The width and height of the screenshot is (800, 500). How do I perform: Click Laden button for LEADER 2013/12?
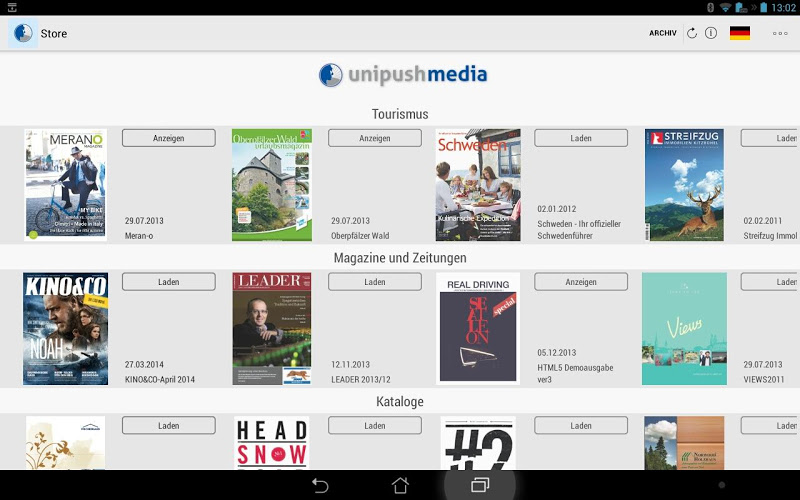click(375, 282)
